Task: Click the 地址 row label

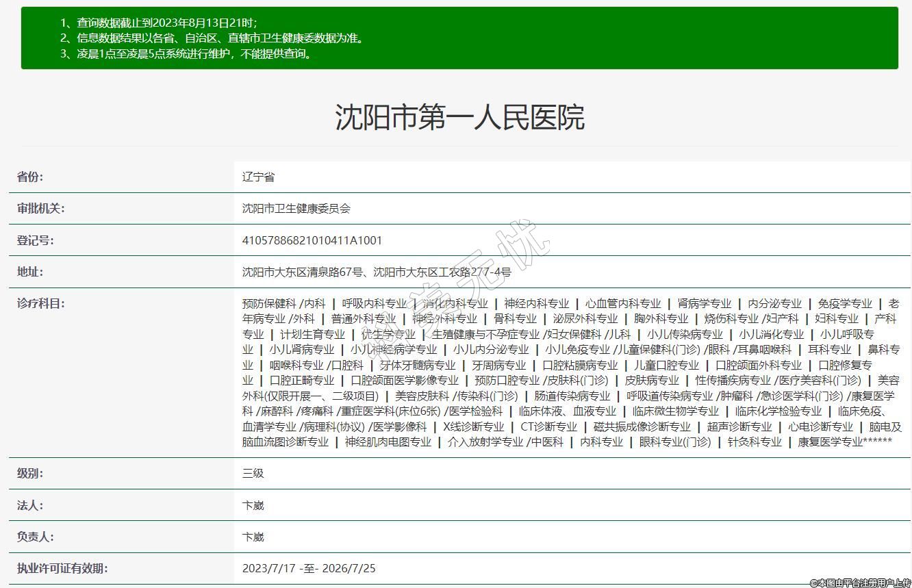Action: [30, 272]
